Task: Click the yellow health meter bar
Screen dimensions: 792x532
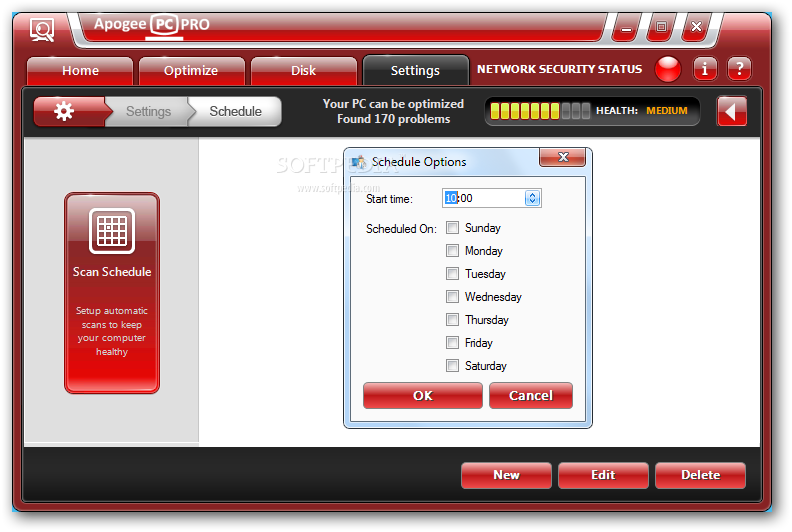Action: coord(540,111)
